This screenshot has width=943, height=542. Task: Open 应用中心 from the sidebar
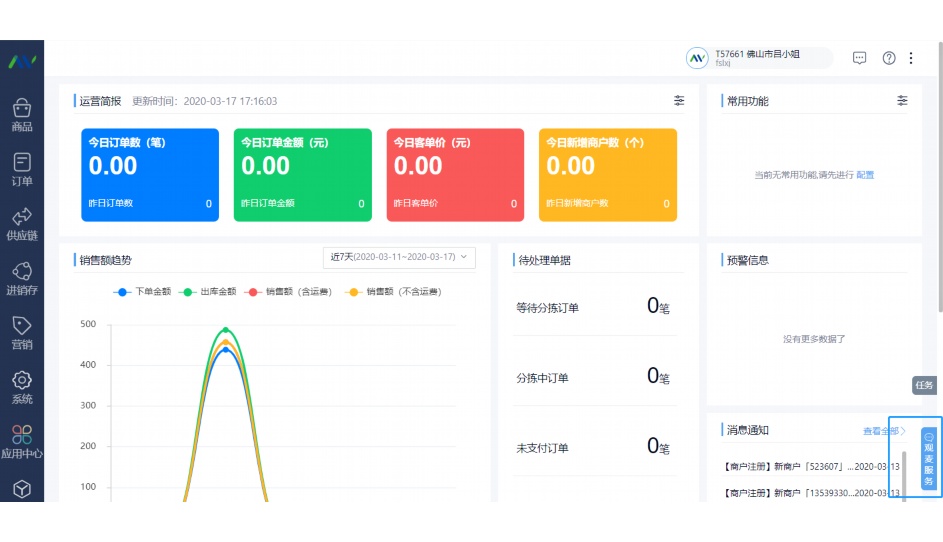[x=22, y=442]
